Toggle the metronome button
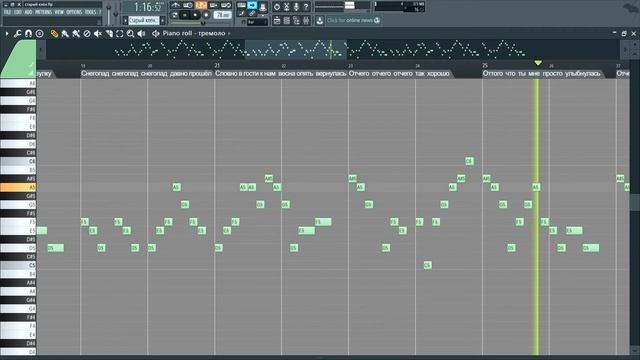640x360 pixels. [x=176, y=5]
